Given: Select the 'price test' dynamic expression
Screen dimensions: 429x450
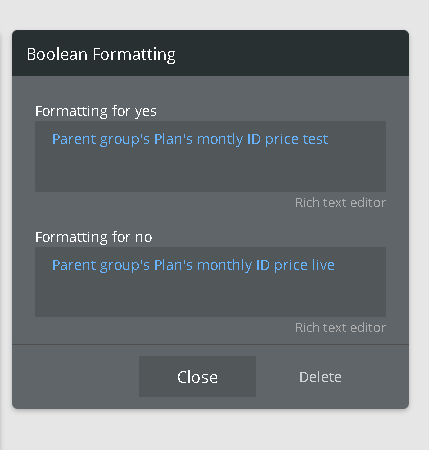Looking at the screenshot, I should pyautogui.click(x=296, y=139).
